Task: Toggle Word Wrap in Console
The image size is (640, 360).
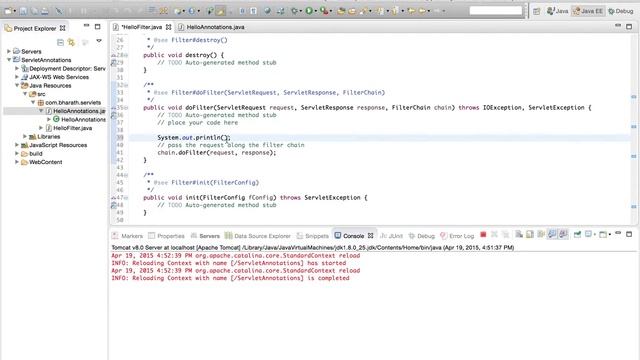Action: (541, 235)
